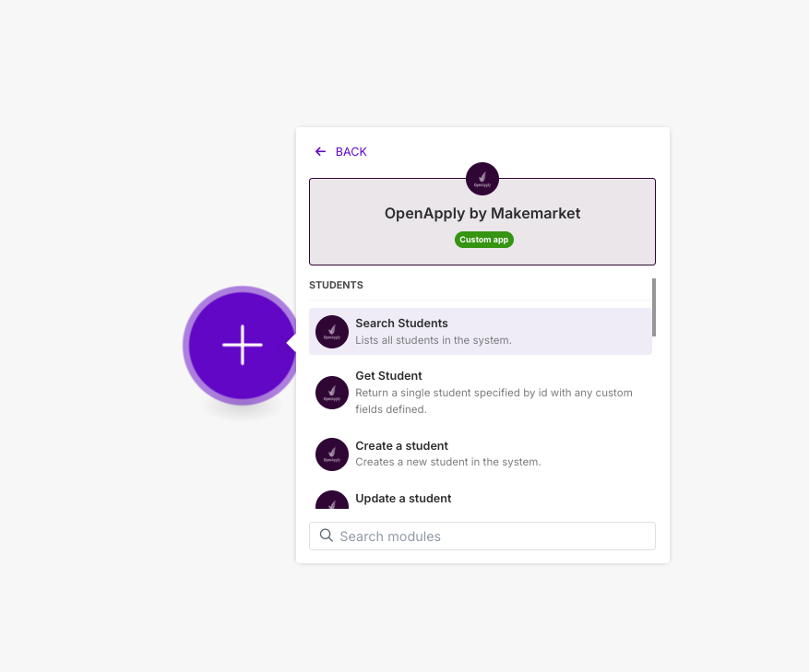Select the Update a student module title
The height and width of the screenshot is (672, 809).
pyautogui.click(x=403, y=499)
